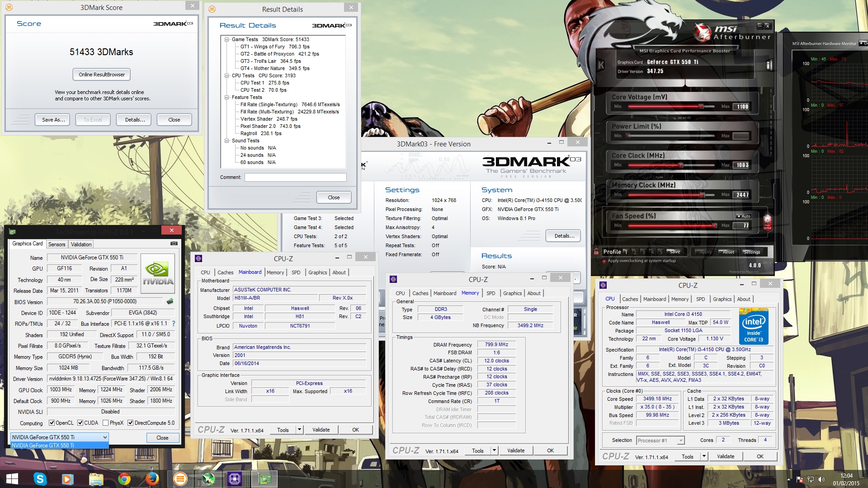Switch to CPU-Z taskbar icon

click(x=235, y=479)
